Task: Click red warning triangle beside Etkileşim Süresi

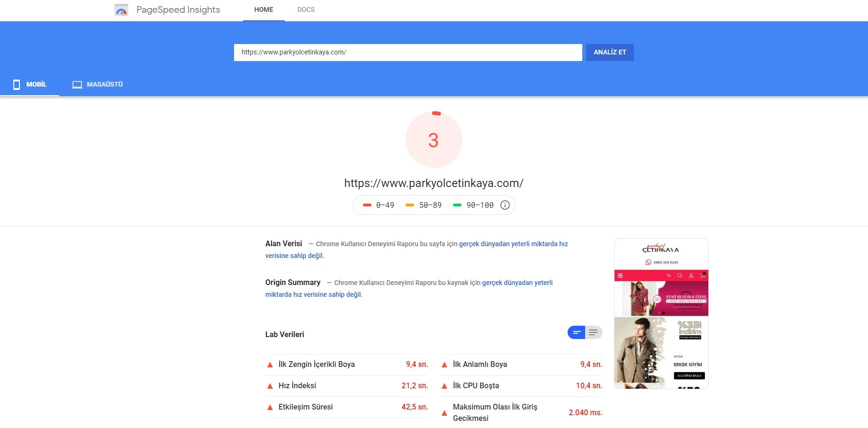Action: point(270,407)
